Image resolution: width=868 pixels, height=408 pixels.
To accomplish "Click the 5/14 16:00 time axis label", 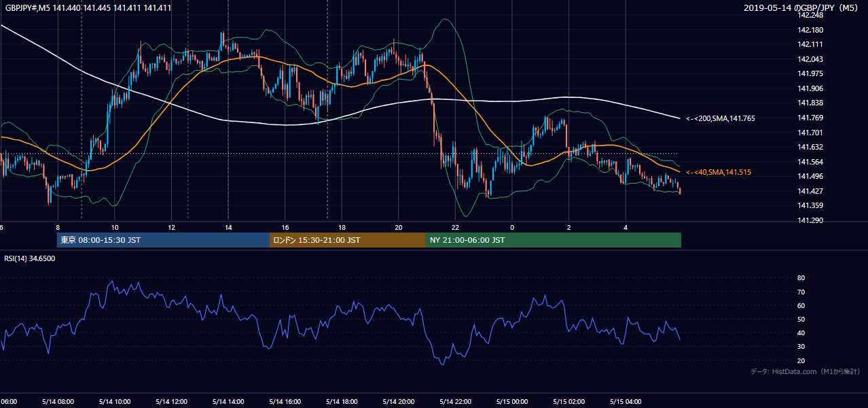I will pos(285,401).
